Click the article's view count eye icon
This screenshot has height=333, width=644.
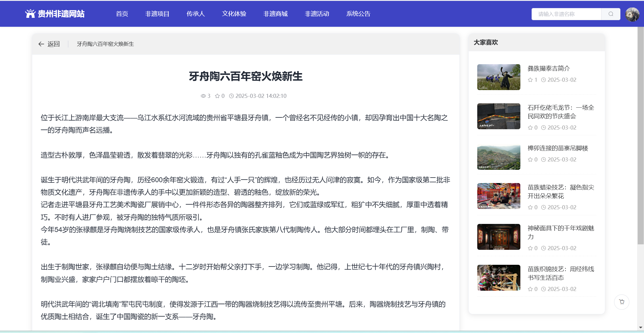pos(203,96)
